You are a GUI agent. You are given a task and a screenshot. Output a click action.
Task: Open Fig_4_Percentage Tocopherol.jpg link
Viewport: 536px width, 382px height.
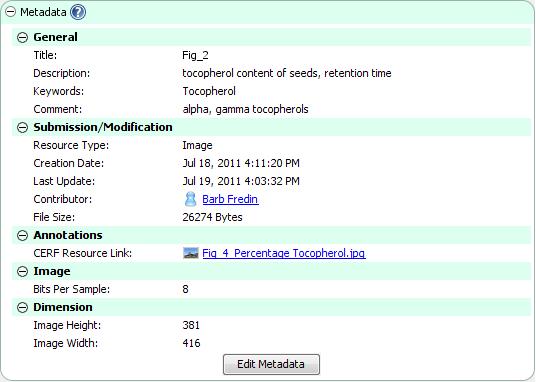pyautogui.click(x=284, y=253)
